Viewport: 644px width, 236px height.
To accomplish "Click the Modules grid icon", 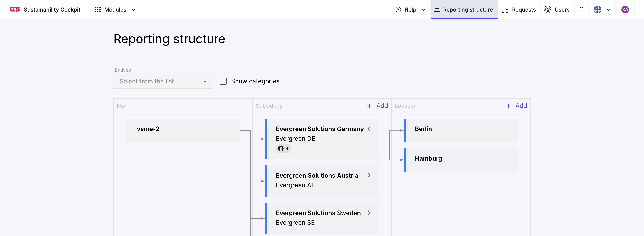I will (x=98, y=10).
